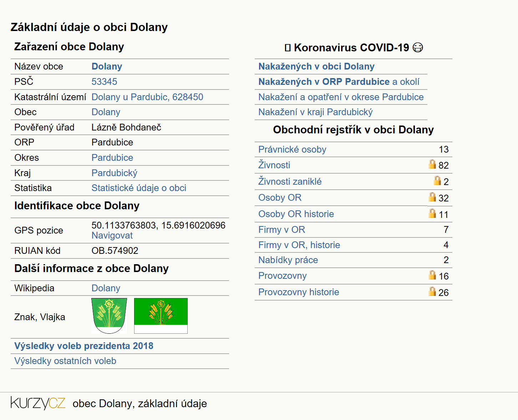Open the Osoby OR historie link
The width and height of the screenshot is (518, 420).
tap(296, 214)
